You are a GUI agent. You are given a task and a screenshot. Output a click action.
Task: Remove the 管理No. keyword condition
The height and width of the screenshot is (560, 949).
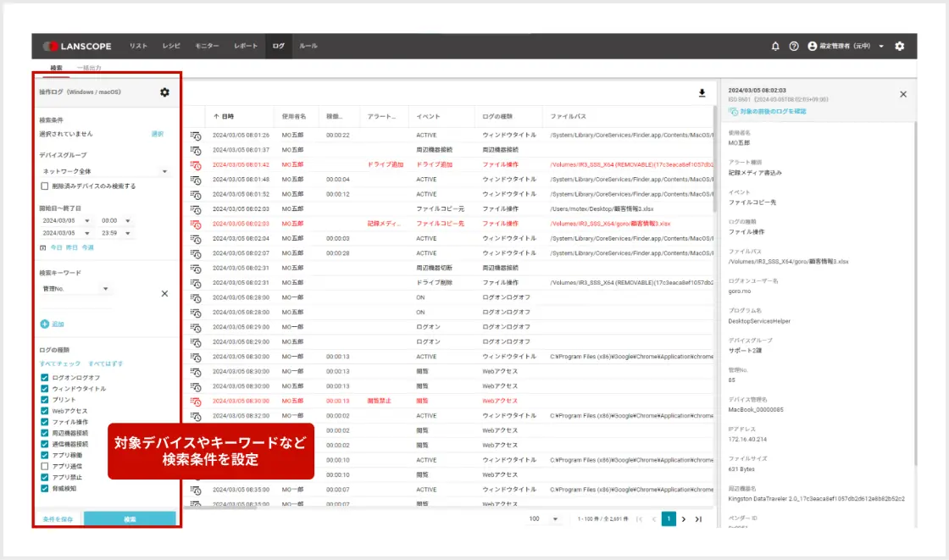(x=164, y=294)
